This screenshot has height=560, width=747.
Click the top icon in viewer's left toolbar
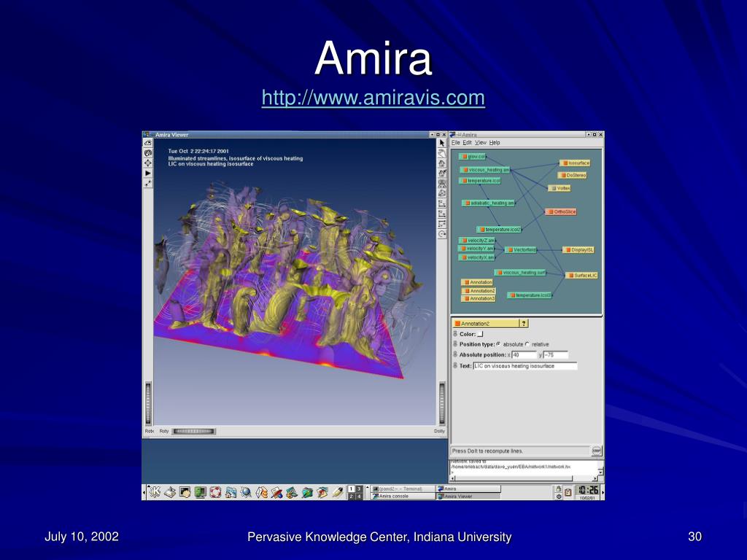tap(147, 143)
